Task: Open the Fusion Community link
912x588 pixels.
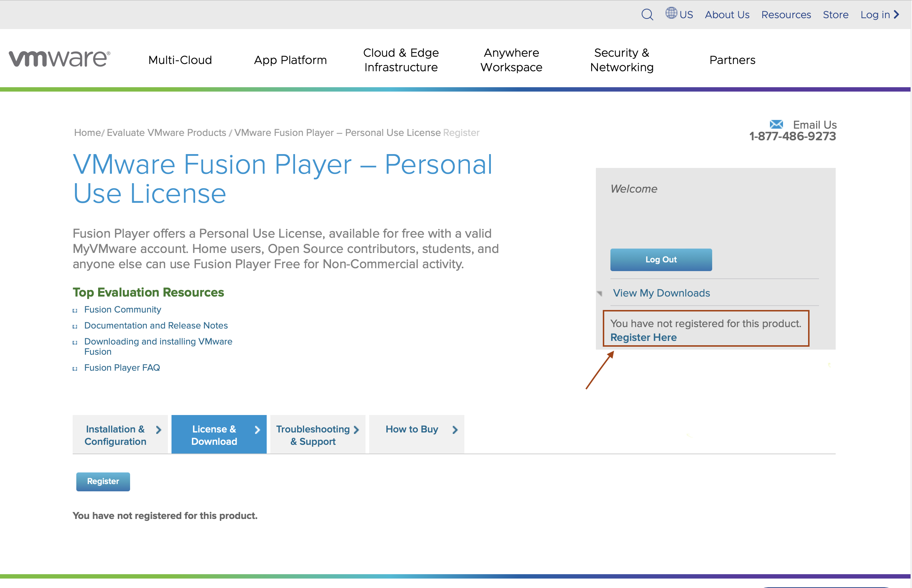Action: coord(122,310)
